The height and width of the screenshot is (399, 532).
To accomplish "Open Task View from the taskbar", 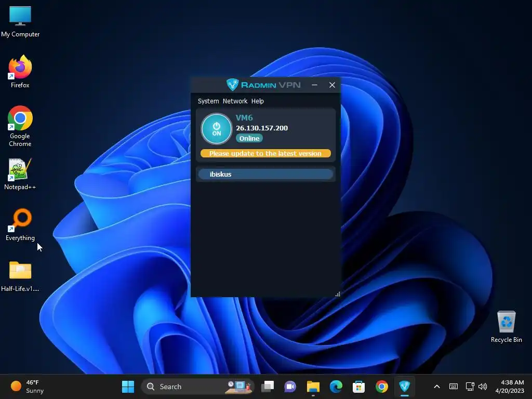I will [x=268, y=387].
